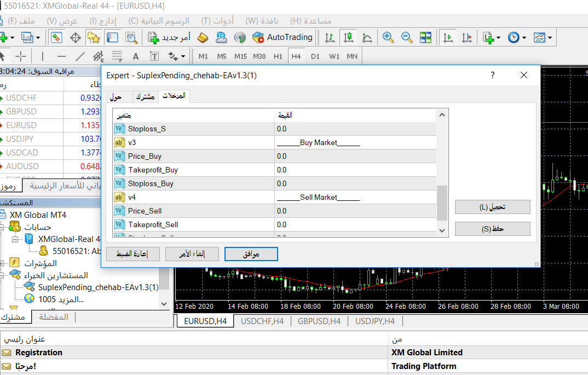Collapse the المستشارين الخبراء tree node

tap(2, 275)
